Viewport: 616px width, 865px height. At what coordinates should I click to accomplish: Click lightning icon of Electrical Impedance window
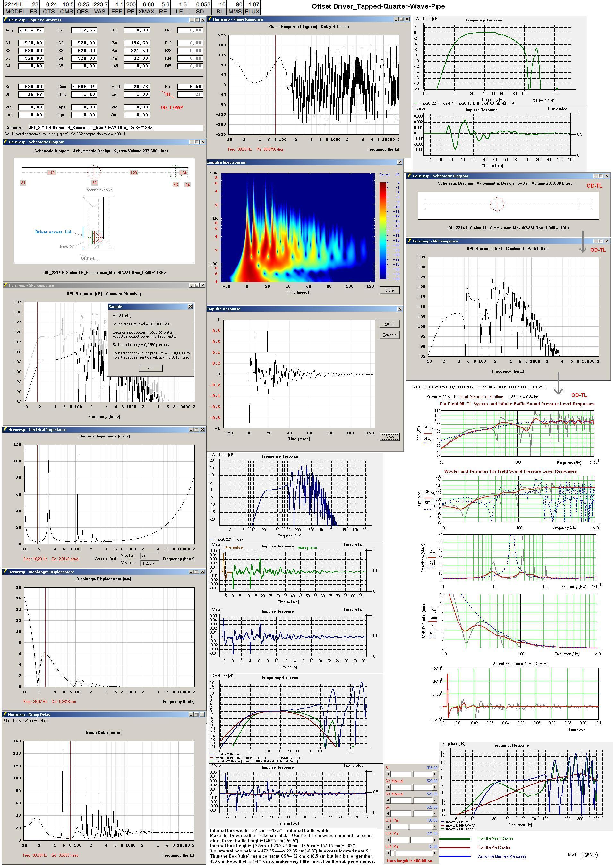click(x=6, y=430)
